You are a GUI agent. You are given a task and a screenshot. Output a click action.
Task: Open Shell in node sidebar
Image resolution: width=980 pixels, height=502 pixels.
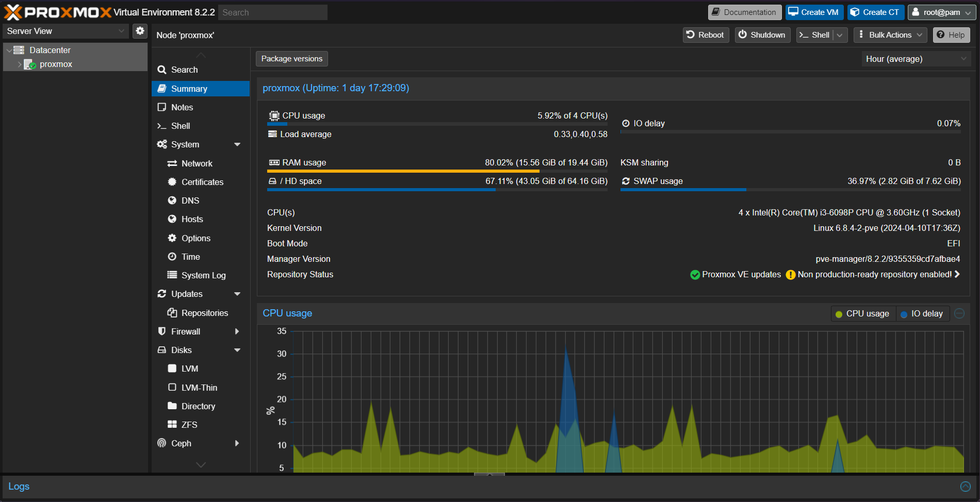click(x=201, y=126)
